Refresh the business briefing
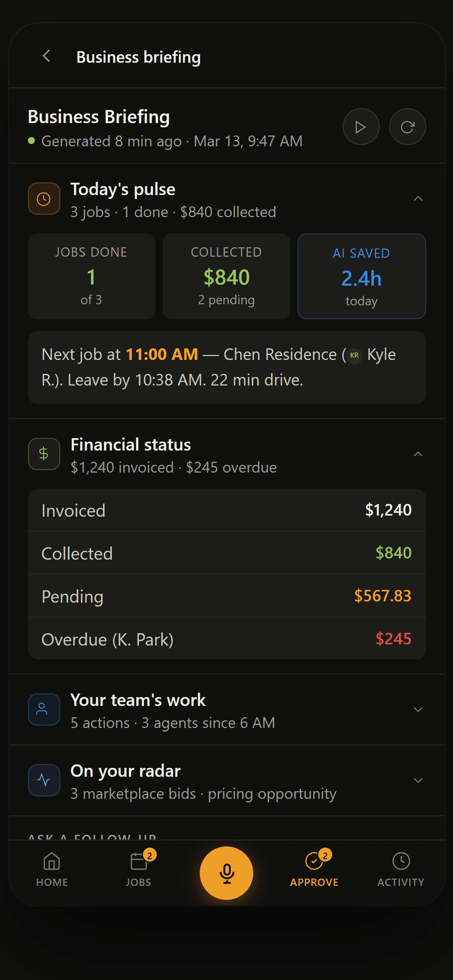 click(407, 127)
